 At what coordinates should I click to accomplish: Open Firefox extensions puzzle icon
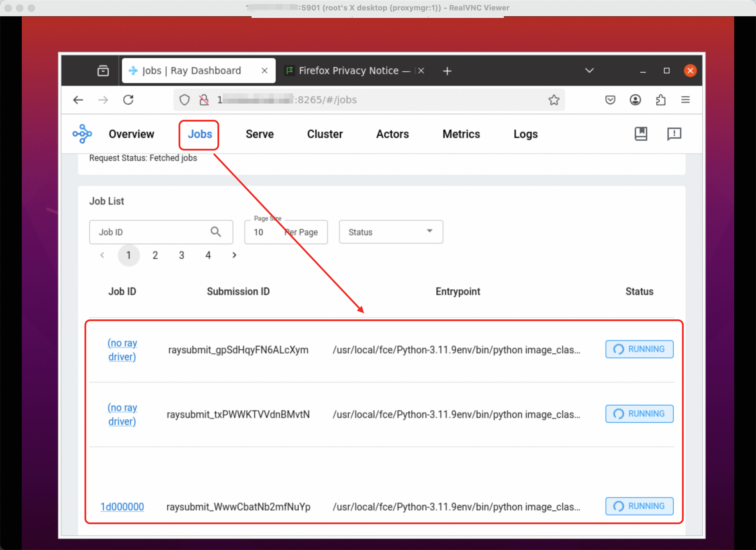point(660,100)
